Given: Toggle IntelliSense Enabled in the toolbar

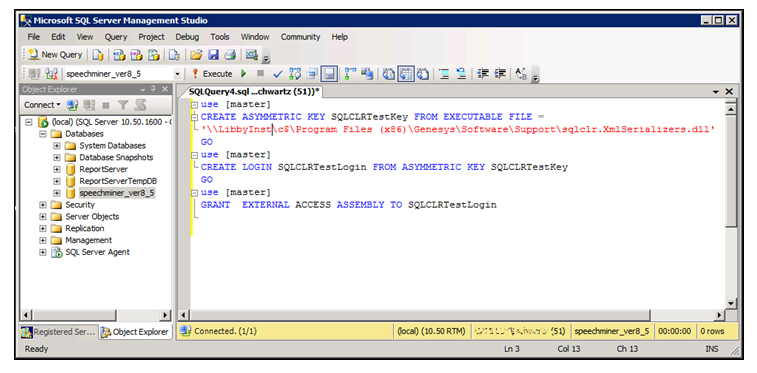Looking at the screenshot, I should [x=329, y=74].
